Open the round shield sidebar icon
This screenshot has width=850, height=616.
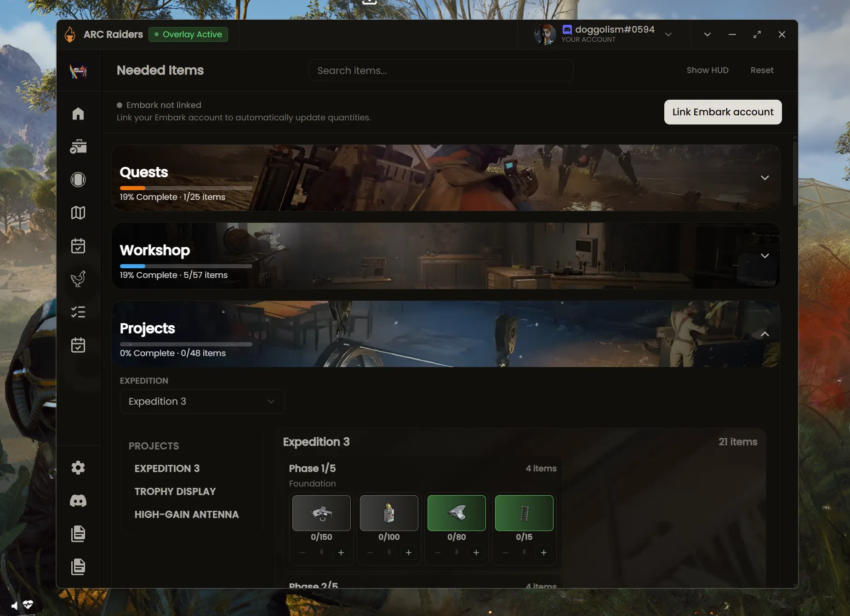78,180
